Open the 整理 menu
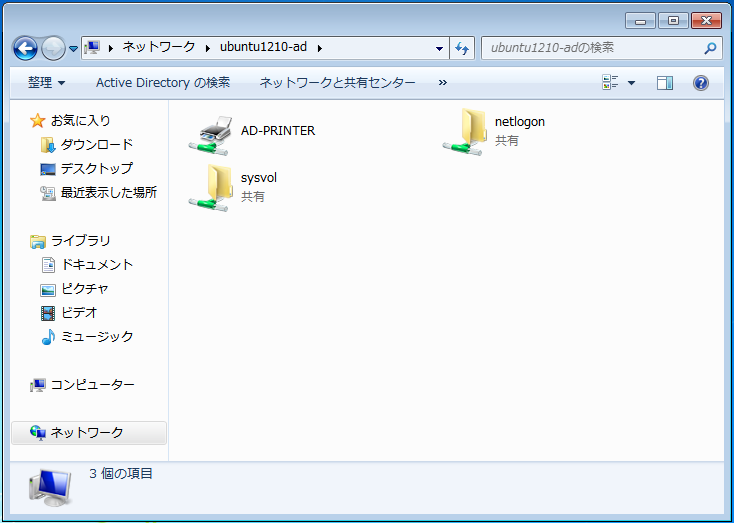Screen dimensions: 734x523 coord(47,83)
